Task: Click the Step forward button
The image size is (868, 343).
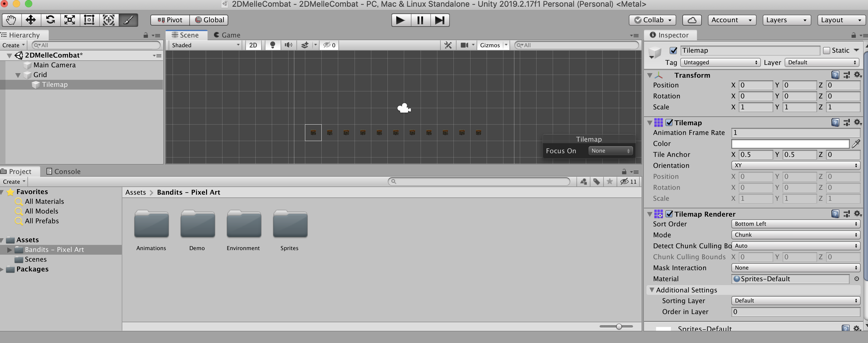Action: pyautogui.click(x=439, y=20)
